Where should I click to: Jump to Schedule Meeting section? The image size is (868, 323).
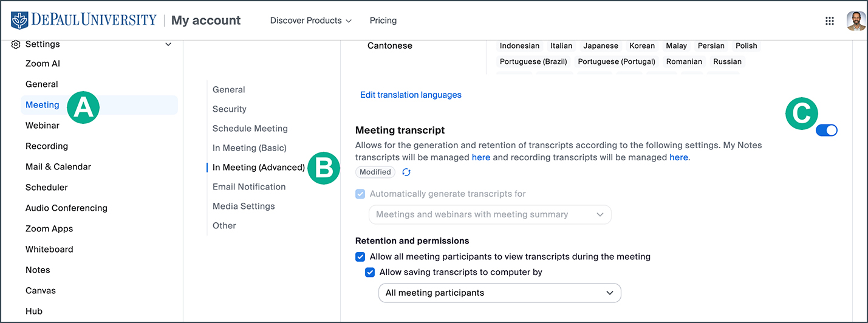[250, 129]
